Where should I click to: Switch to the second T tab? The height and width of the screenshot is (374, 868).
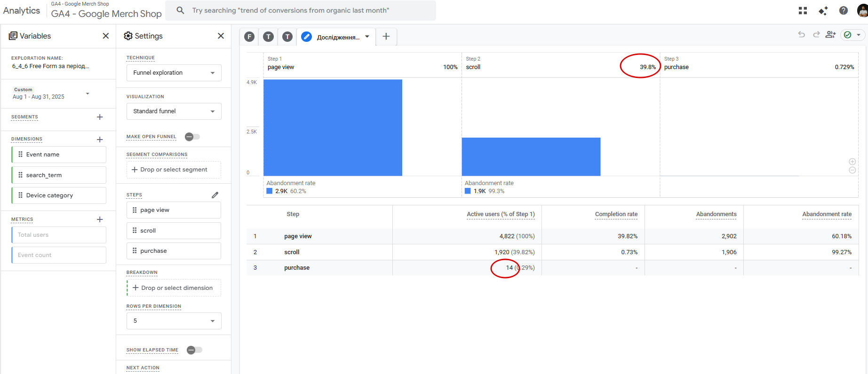pyautogui.click(x=287, y=37)
